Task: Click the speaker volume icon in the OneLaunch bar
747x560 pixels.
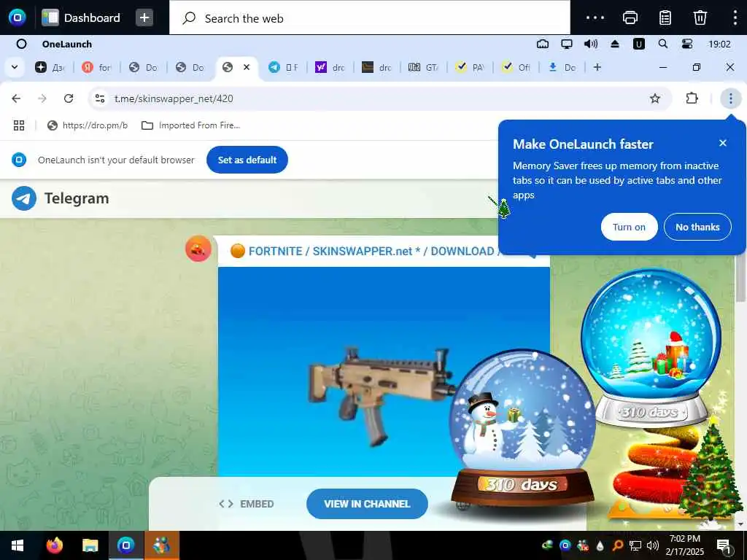Action: point(591,44)
